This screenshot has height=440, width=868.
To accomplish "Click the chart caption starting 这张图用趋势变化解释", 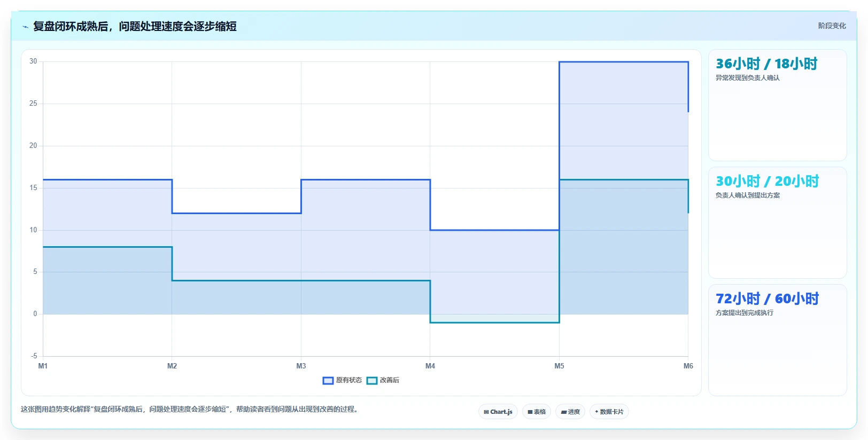I will (190, 410).
